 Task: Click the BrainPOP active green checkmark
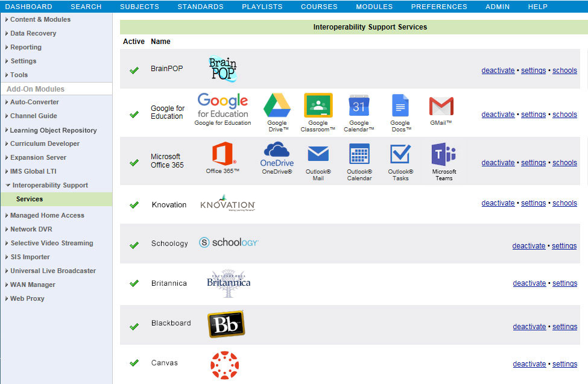134,70
